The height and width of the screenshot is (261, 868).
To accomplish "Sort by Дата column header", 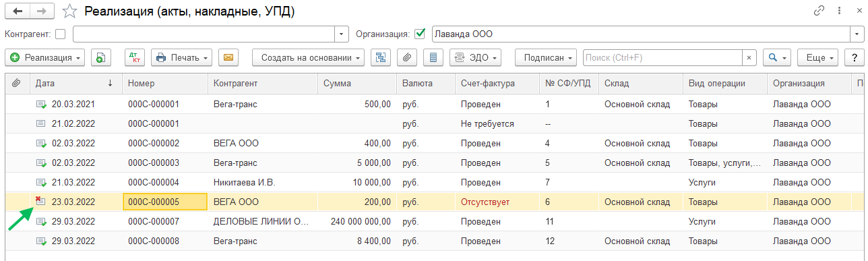I will click(75, 84).
